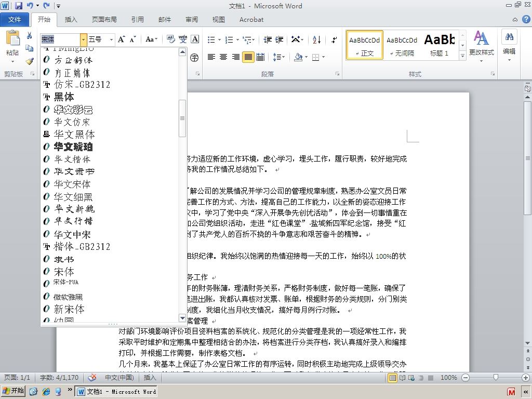This screenshot has width=532, height=399.
Task: Click font list scrollbar down arrow
Action: 182,318
